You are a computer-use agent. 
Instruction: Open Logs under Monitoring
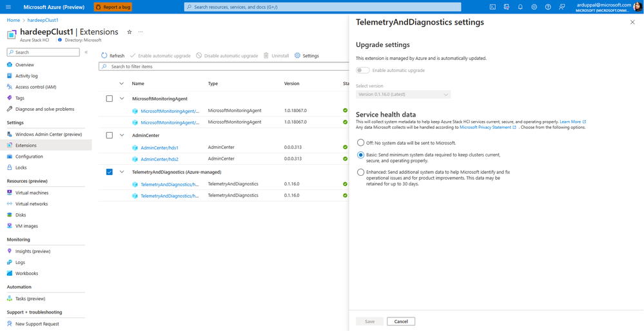tap(20, 262)
